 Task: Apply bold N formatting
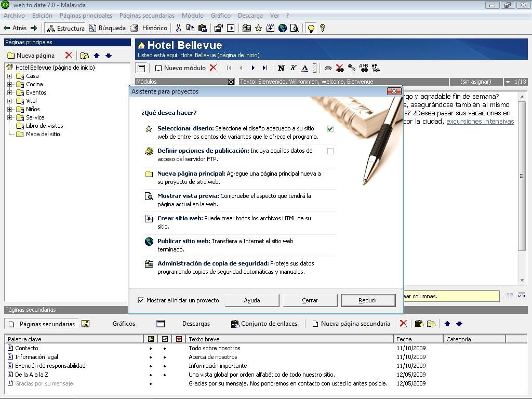pyautogui.click(x=281, y=68)
